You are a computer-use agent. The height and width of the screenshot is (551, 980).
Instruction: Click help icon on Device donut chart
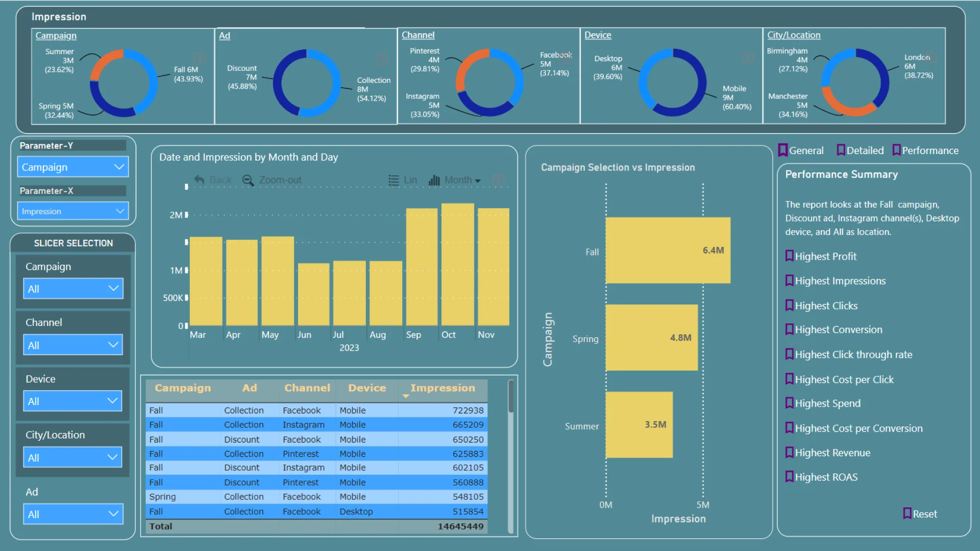click(748, 59)
